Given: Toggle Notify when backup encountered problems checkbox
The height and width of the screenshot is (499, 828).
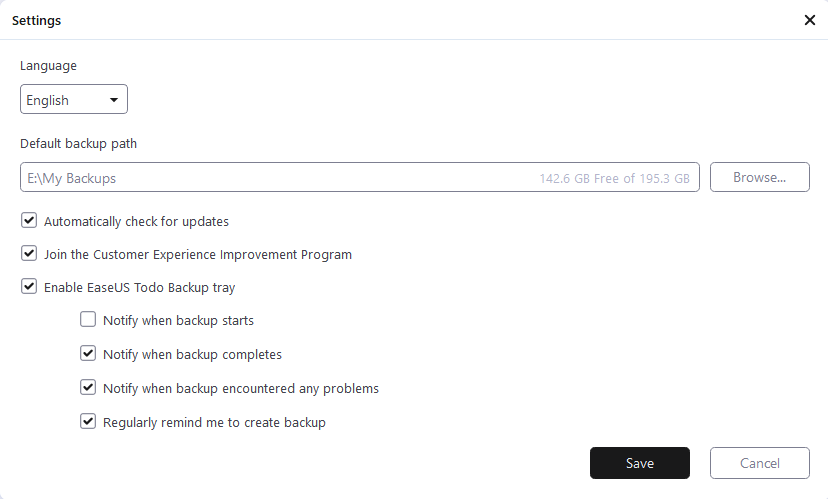Looking at the screenshot, I should pyautogui.click(x=88, y=388).
